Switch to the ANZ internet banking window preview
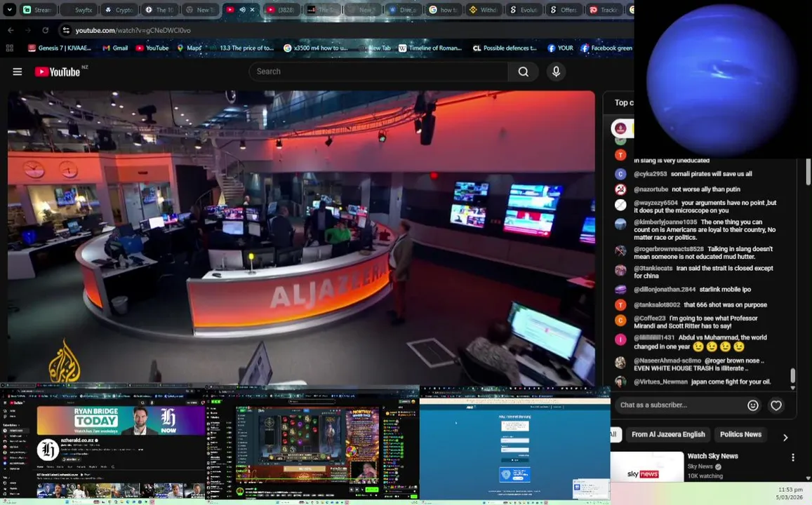 tap(514, 443)
